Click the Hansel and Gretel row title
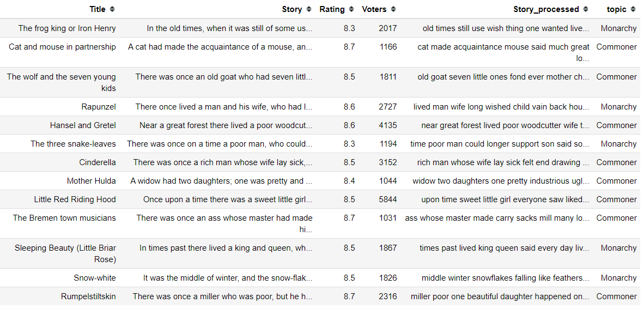 click(x=83, y=125)
